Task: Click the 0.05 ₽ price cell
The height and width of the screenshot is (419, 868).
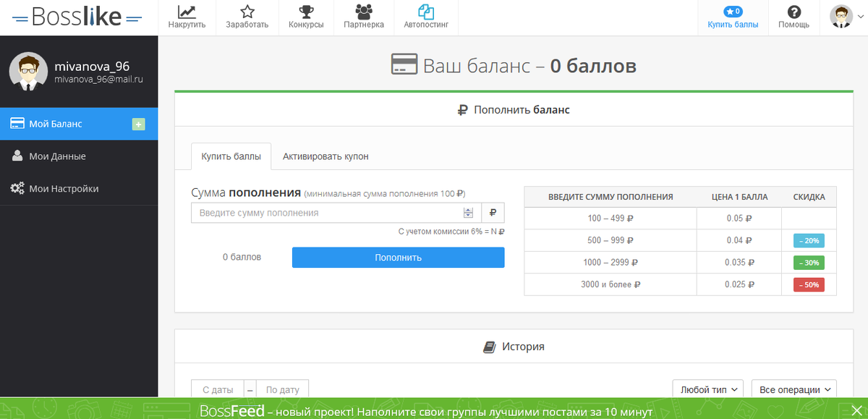Action: (x=739, y=218)
